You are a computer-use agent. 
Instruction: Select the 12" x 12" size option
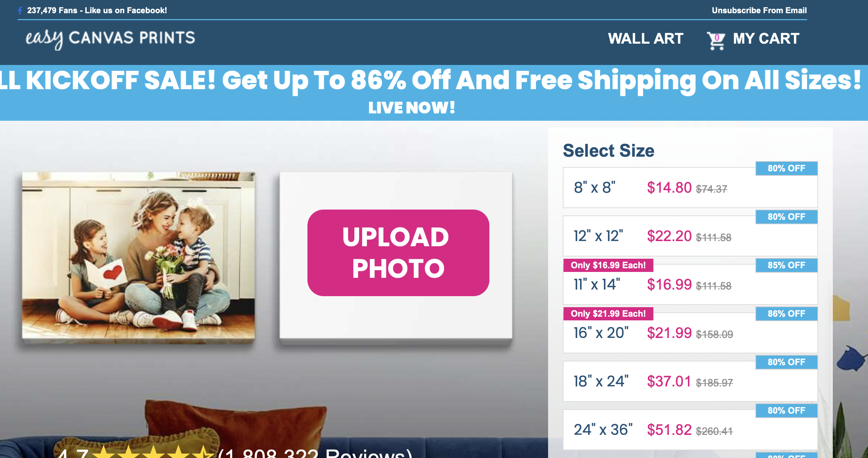[x=690, y=236]
